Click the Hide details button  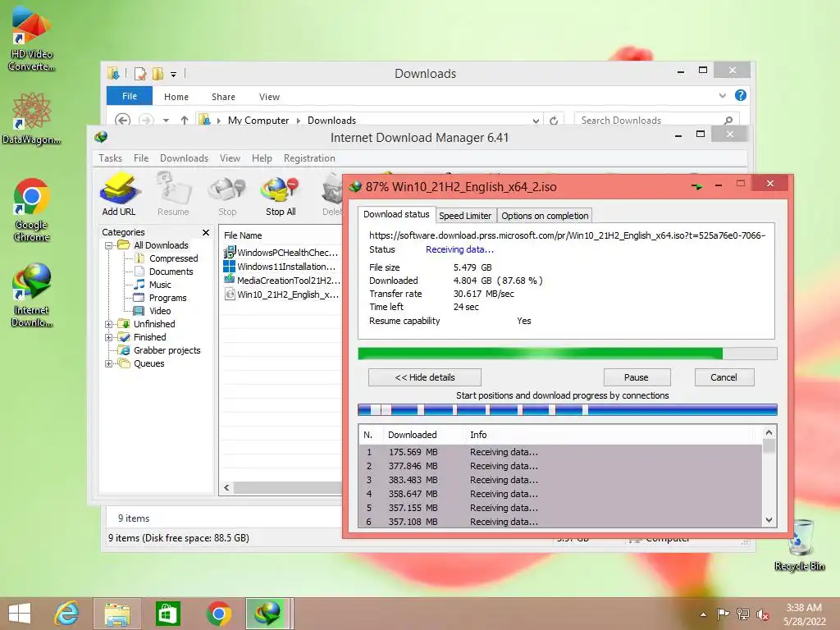(425, 377)
